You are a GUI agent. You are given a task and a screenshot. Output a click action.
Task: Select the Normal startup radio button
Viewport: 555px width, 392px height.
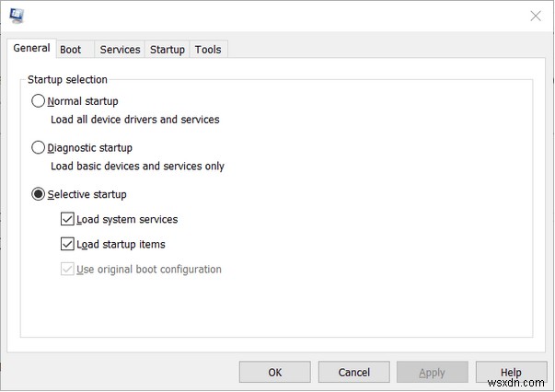click(39, 101)
